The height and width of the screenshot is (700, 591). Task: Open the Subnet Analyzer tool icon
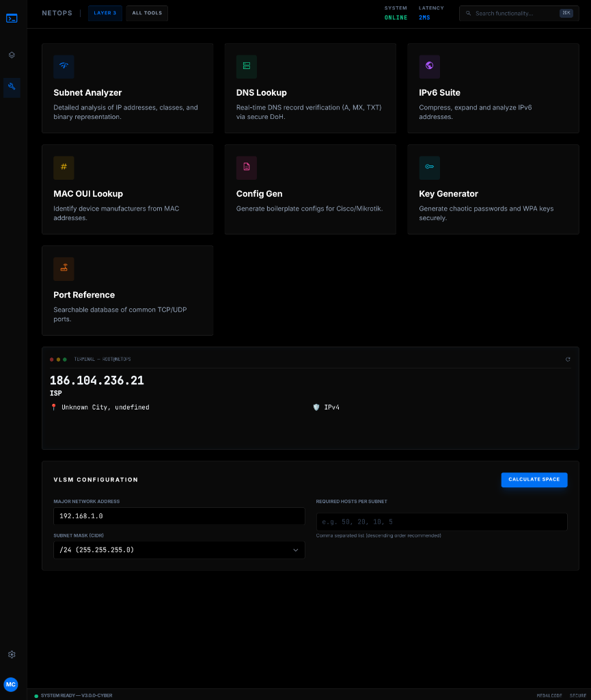(64, 66)
